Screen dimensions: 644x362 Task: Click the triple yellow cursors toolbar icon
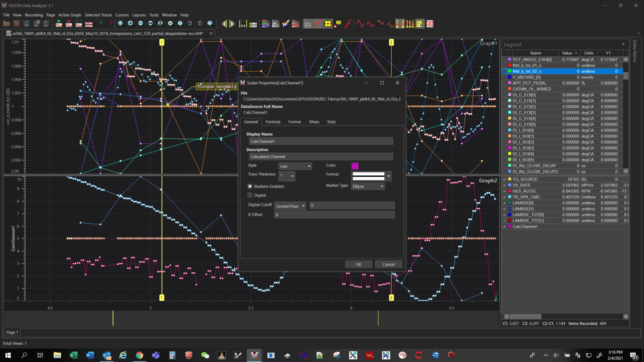point(410,24)
